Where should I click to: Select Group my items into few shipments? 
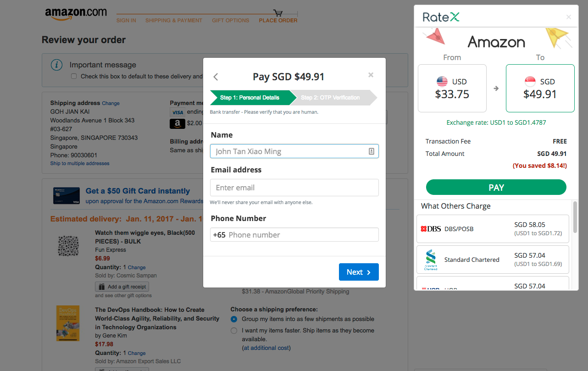[234, 319]
